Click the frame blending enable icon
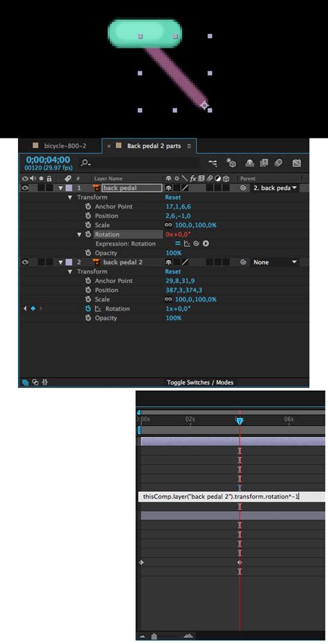The height and width of the screenshot is (644, 328). click(264, 163)
